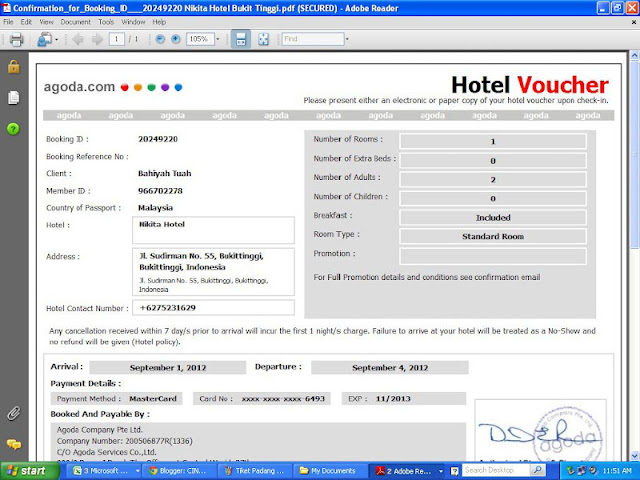Click the Standard Room value
The width and height of the screenshot is (640, 480).
[x=493, y=236]
